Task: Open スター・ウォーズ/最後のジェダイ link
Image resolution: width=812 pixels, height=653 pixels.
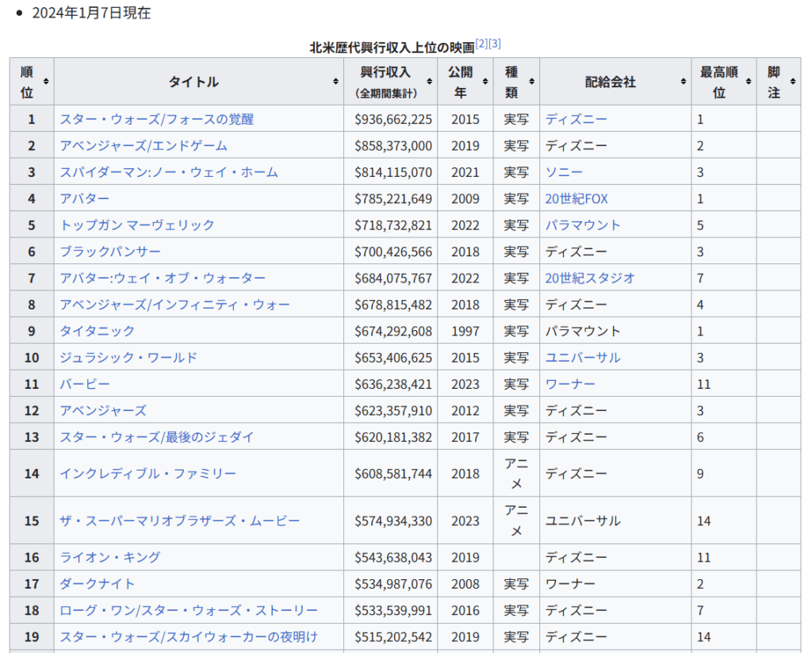Action: [157, 437]
